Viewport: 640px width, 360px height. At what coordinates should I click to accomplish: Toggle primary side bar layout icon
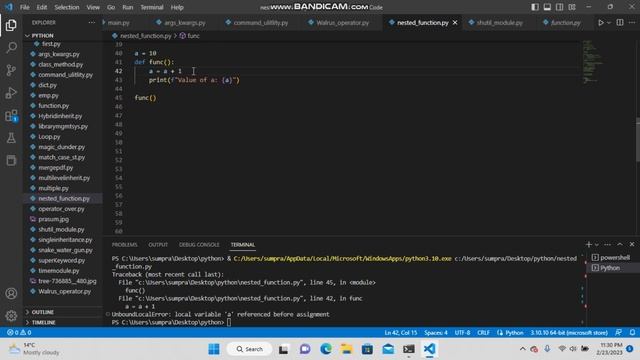[x=535, y=7]
